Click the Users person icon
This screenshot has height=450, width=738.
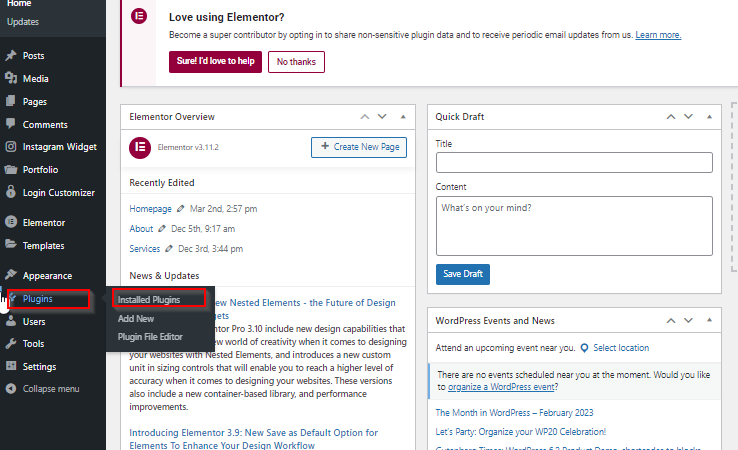point(11,321)
